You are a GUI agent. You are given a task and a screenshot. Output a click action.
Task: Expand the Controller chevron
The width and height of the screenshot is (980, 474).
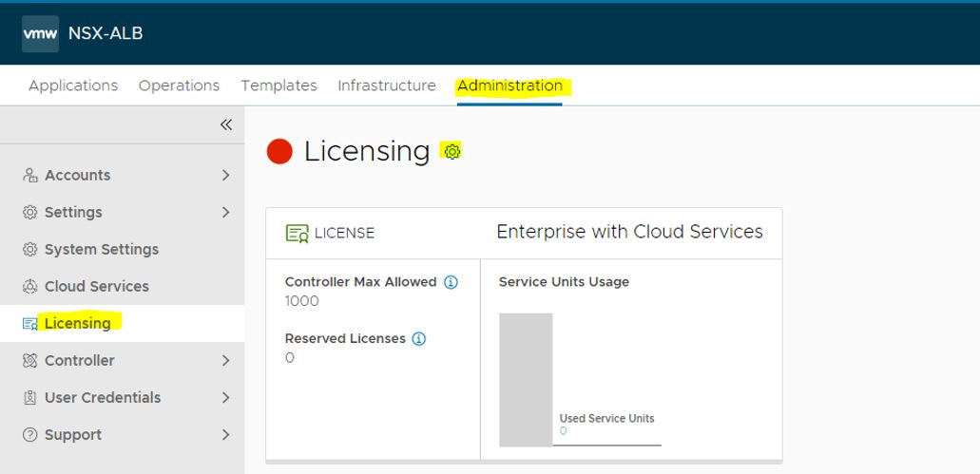click(x=225, y=360)
